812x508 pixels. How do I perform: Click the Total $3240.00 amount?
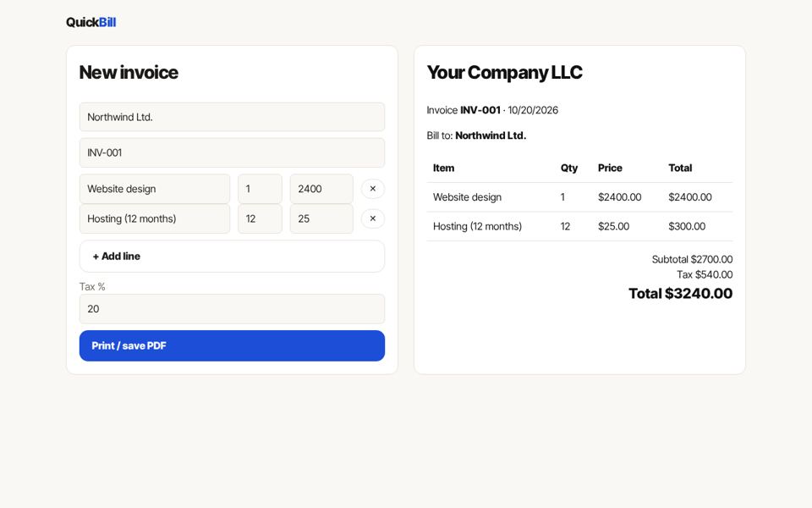[680, 294]
